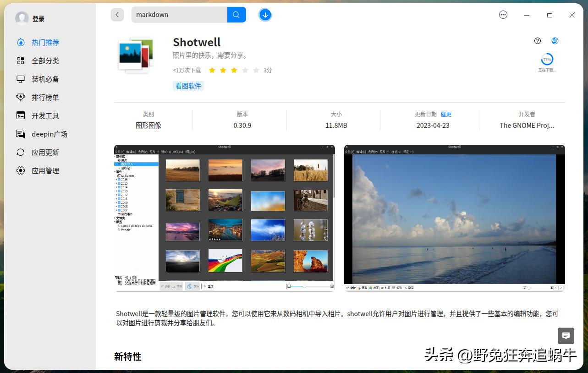
Task: Open the three-dot more options menu
Action: coord(503,15)
